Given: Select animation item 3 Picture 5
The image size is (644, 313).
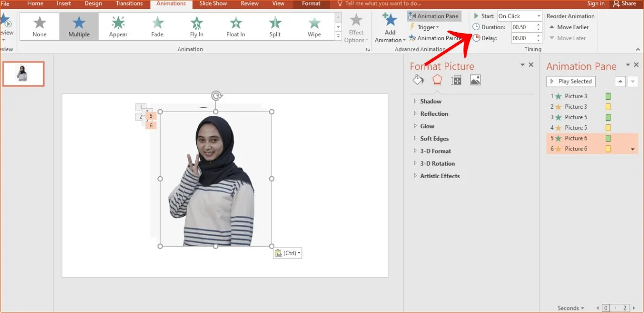Looking at the screenshot, I should tap(592, 117).
